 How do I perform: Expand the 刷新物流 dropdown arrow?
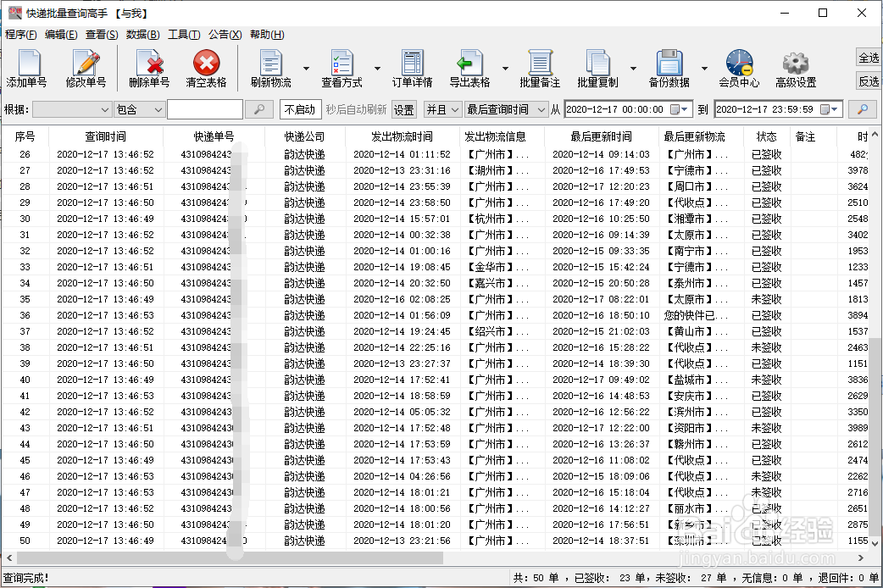(x=307, y=69)
